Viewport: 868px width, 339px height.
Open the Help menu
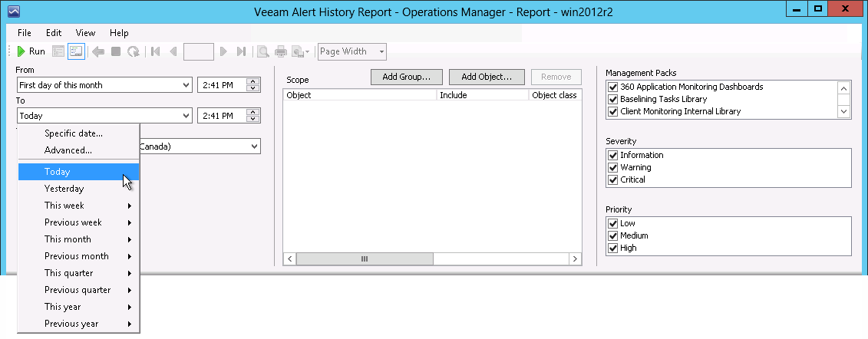(x=119, y=33)
